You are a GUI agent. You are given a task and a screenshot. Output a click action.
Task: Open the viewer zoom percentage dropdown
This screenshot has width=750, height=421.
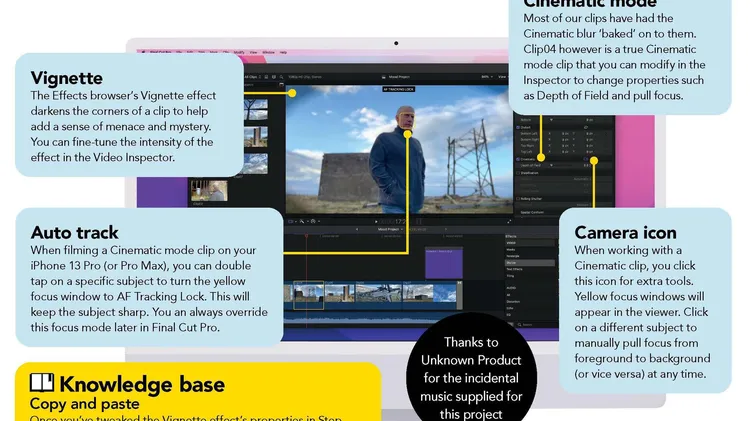tap(486, 77)
